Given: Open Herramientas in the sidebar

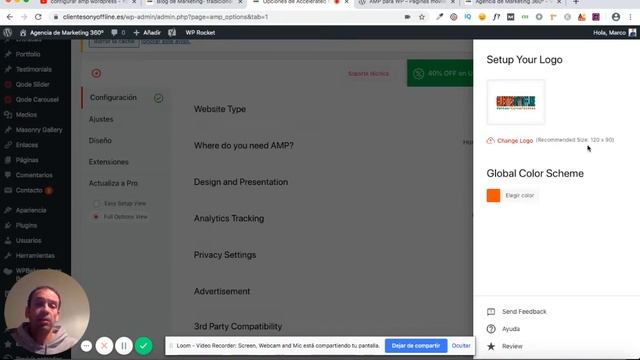Looking at the screenshot, I should tap(35, 256).
